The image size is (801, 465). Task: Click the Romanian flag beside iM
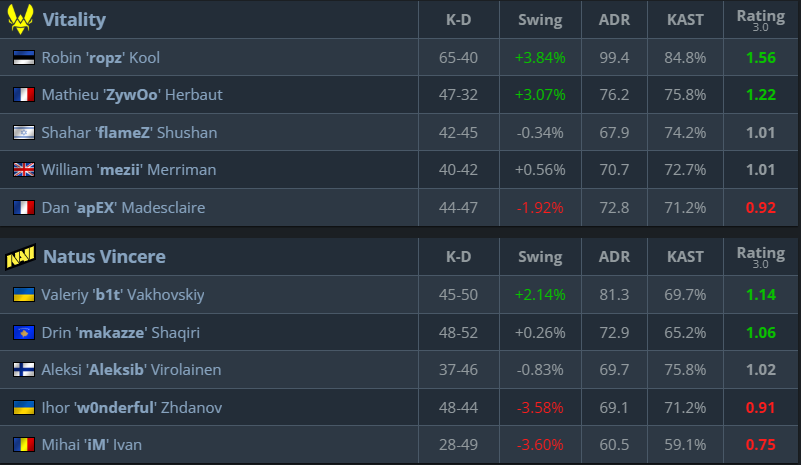(23, 445)
